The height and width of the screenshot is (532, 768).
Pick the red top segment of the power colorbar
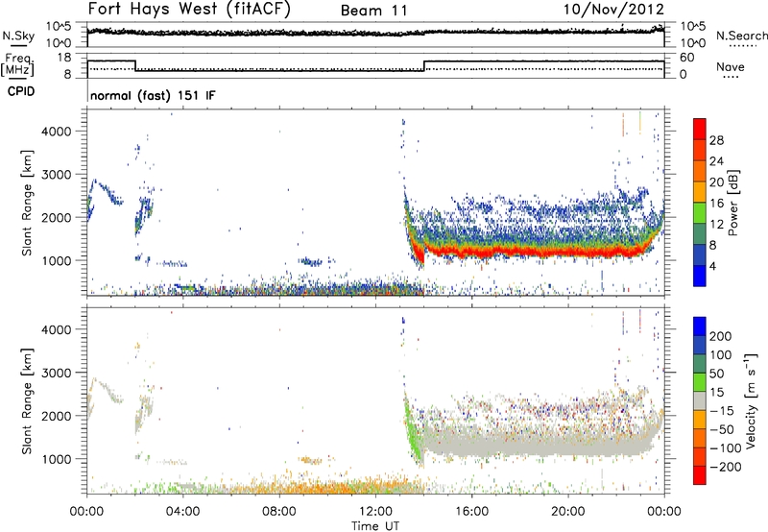[700, 129]
